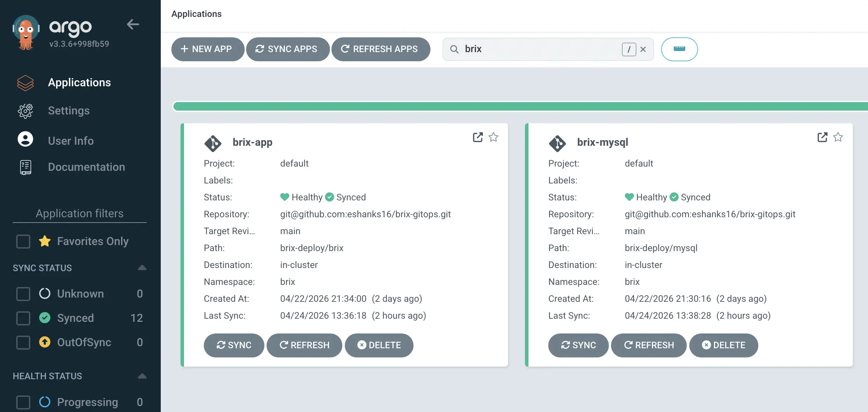Click the NEW APP button
The width and height of the screenshot is (868, 412).
click(x=207, y=49)
